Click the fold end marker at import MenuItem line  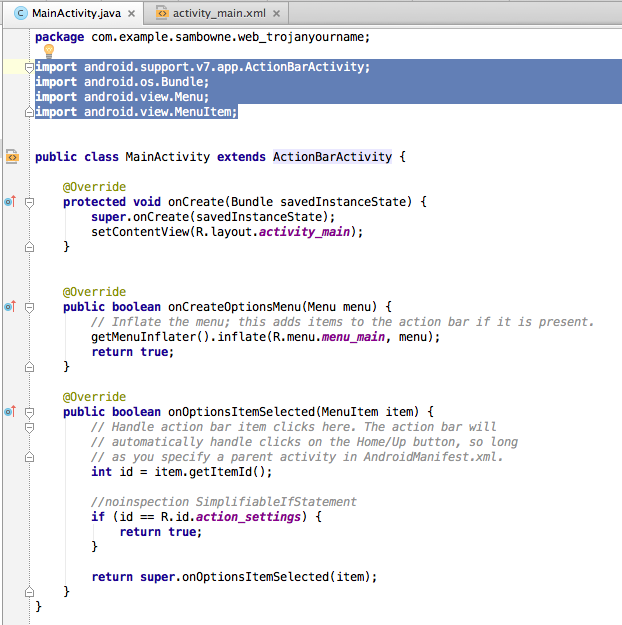click(29, 112)
